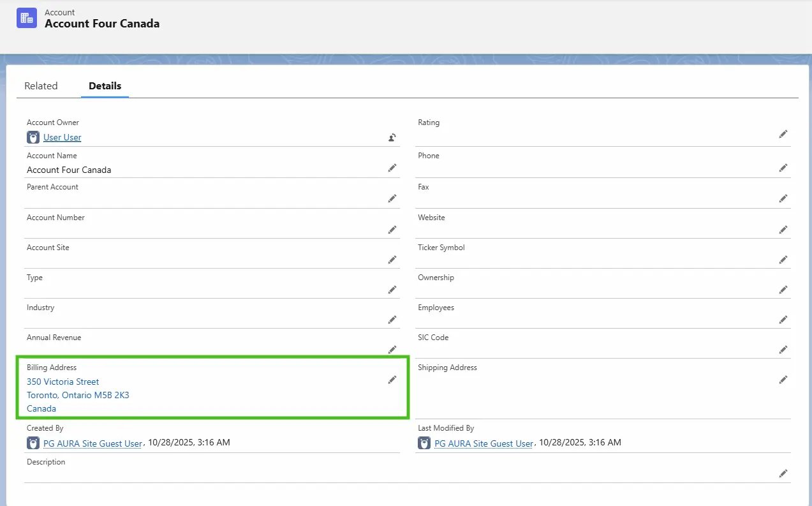812x506 pixels.
Task: Click the Toronto, Ontario M5B 2K3 link
Action: tap(78, 395)
